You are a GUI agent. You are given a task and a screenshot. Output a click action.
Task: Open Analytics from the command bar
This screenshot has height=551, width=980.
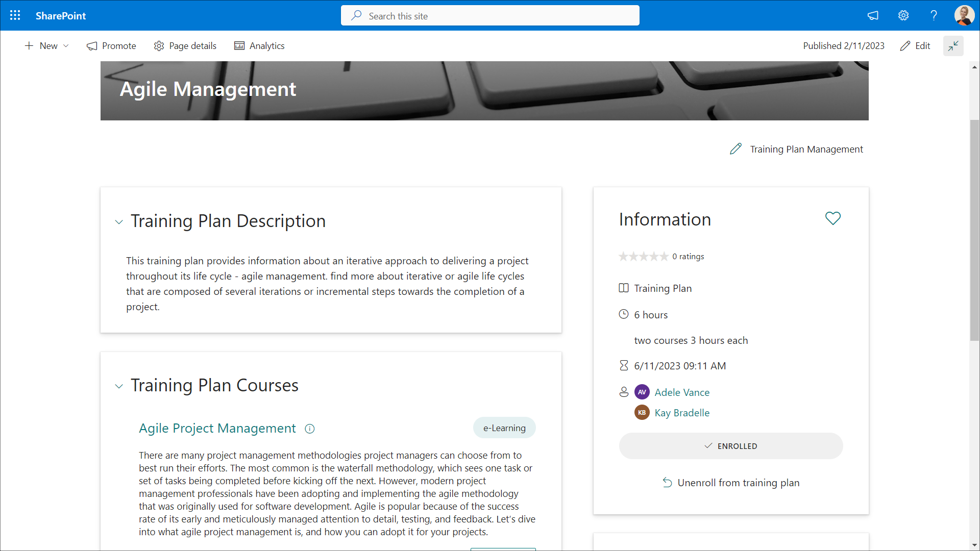[x=259, y=46]
